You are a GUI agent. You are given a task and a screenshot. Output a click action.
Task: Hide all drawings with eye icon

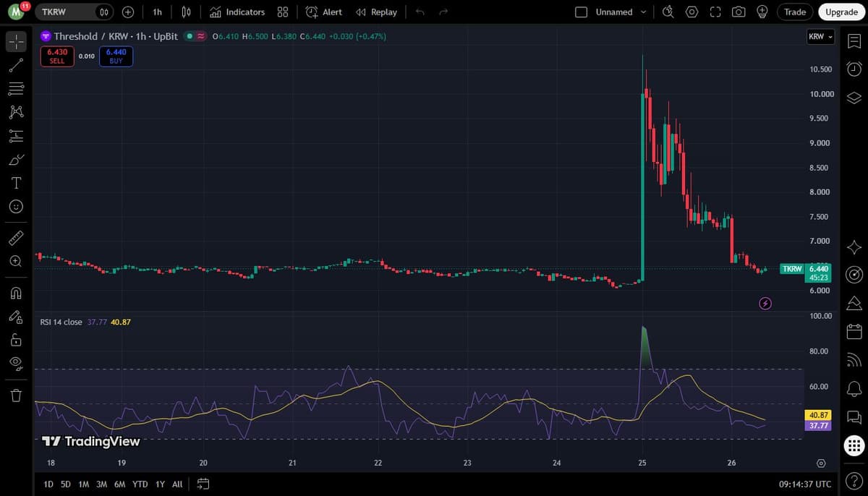(x=16, y=363)
